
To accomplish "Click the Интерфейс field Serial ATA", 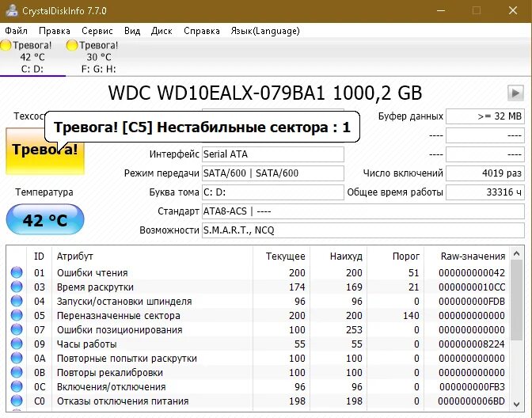I will click(x=273, y=154).
